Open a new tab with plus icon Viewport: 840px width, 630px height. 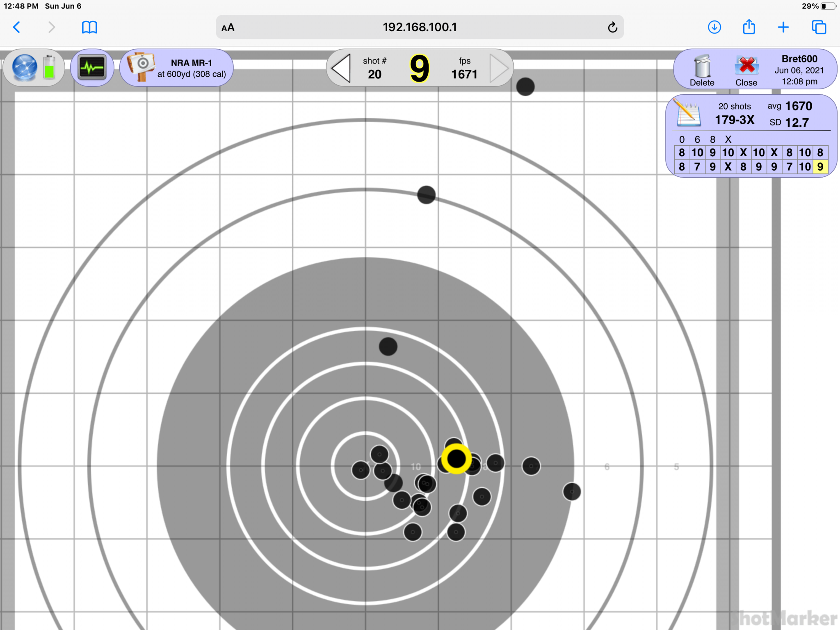click(x=783, y=27)
